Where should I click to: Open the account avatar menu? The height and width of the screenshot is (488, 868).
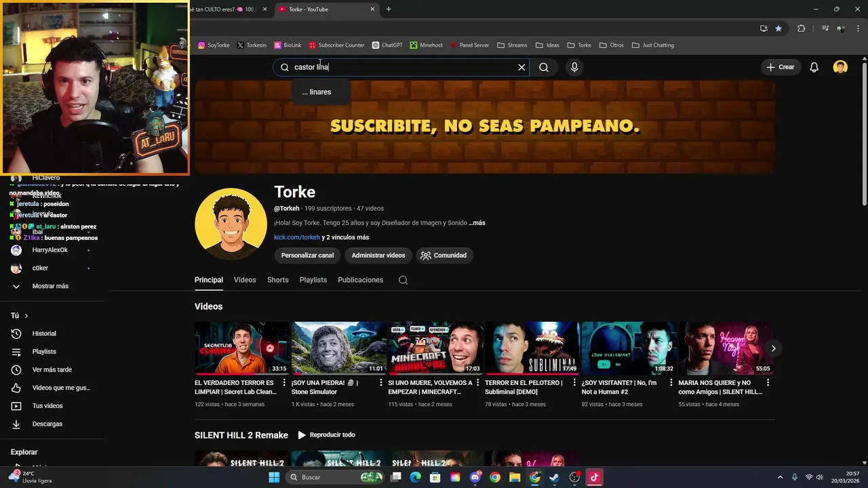coord(840,67)
